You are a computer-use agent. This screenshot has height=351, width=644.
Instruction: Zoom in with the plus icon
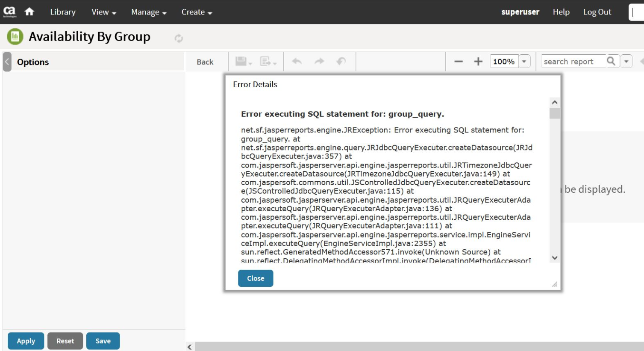pos(478,62)
